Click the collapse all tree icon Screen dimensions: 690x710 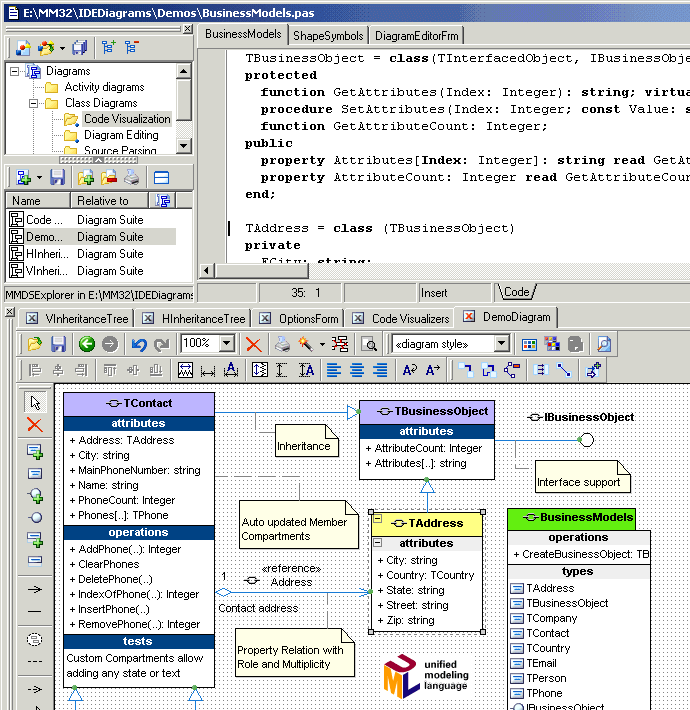[x=131, y=47]
